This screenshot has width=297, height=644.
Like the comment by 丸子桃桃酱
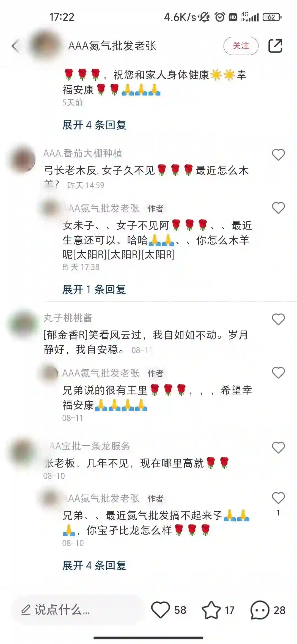(278, 319)
